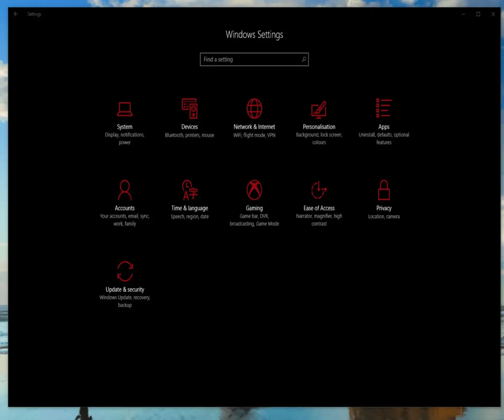Click the Gaming label
The height and width of the screenshot is (420, 504).
tap(254, 208)
